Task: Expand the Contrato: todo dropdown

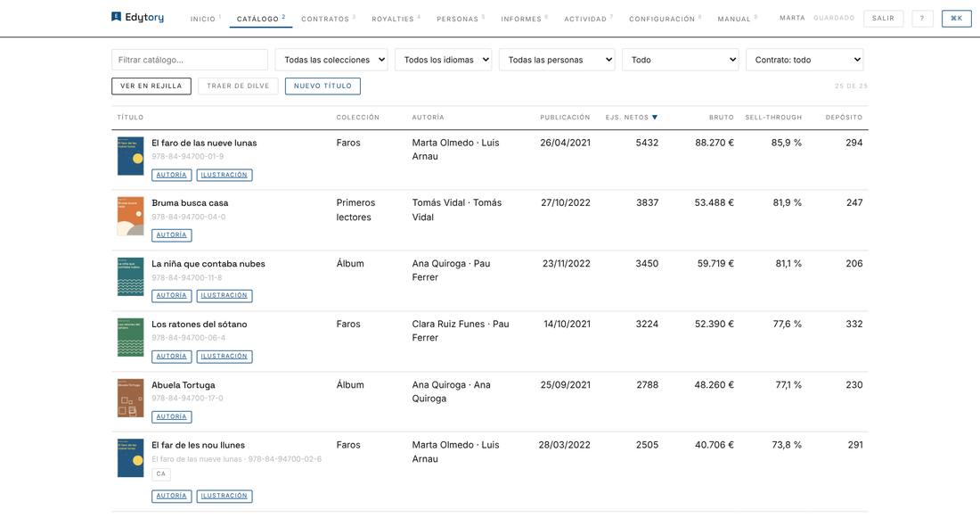Action: click(804, 60)
